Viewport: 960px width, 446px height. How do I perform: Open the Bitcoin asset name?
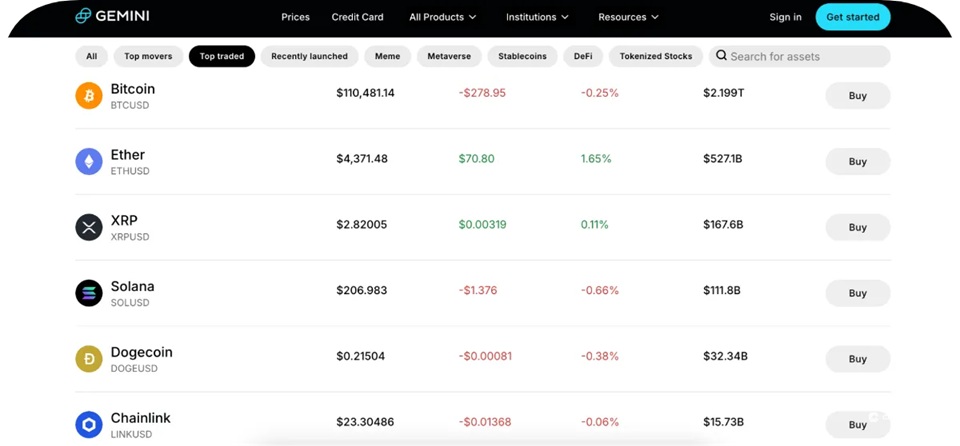[133, 89]
